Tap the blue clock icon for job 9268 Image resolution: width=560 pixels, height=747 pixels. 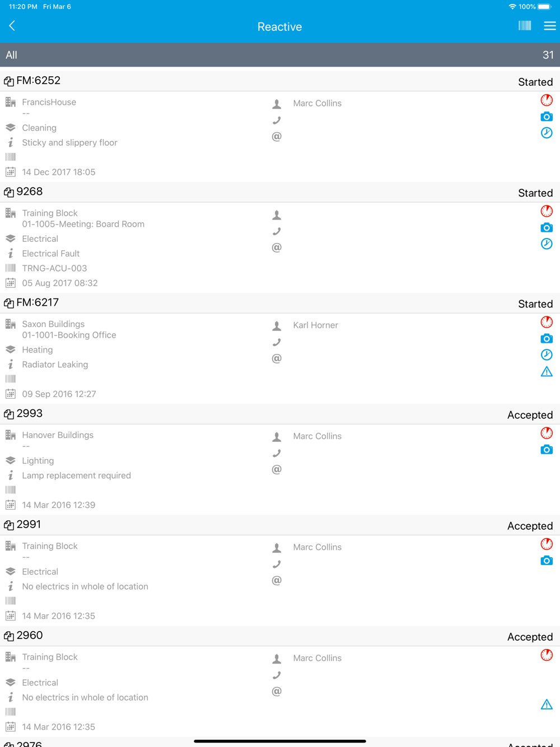[547, 244]
